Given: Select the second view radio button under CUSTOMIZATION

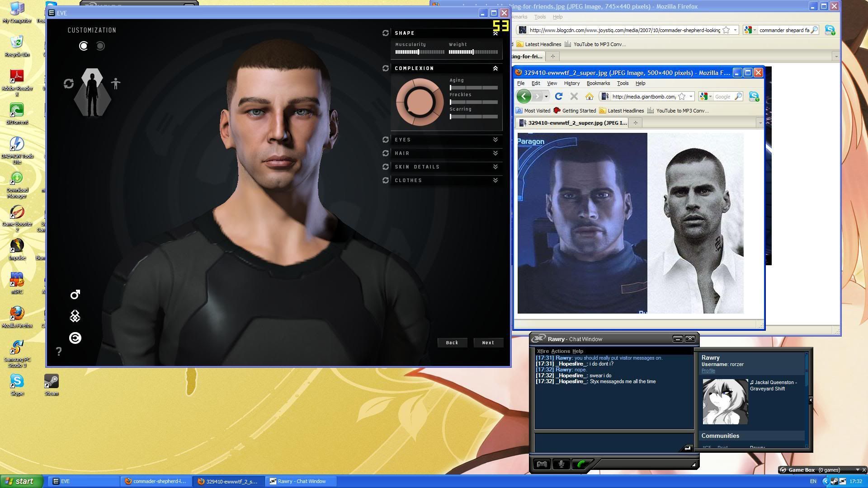Looking at the screenshot, I should click(100, 46).
